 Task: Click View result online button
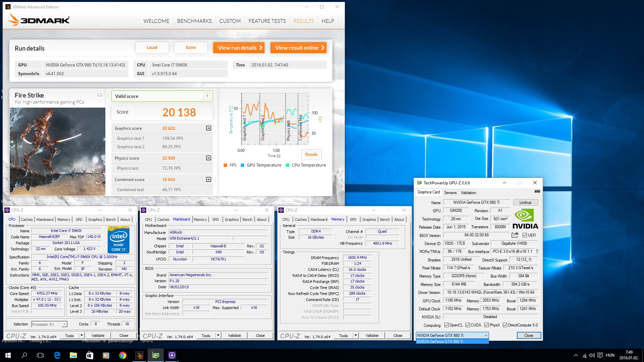pyautogui.click(x=299, y=48)
